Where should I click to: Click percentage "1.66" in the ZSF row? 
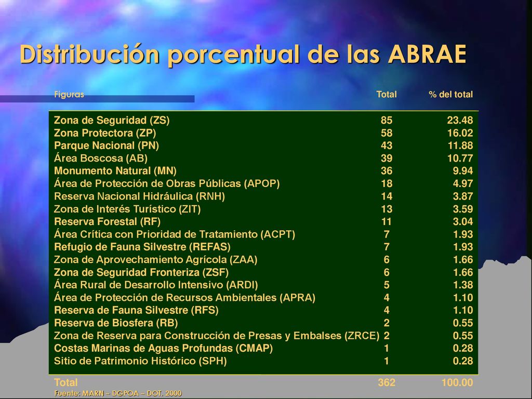(x=463, y=272)
